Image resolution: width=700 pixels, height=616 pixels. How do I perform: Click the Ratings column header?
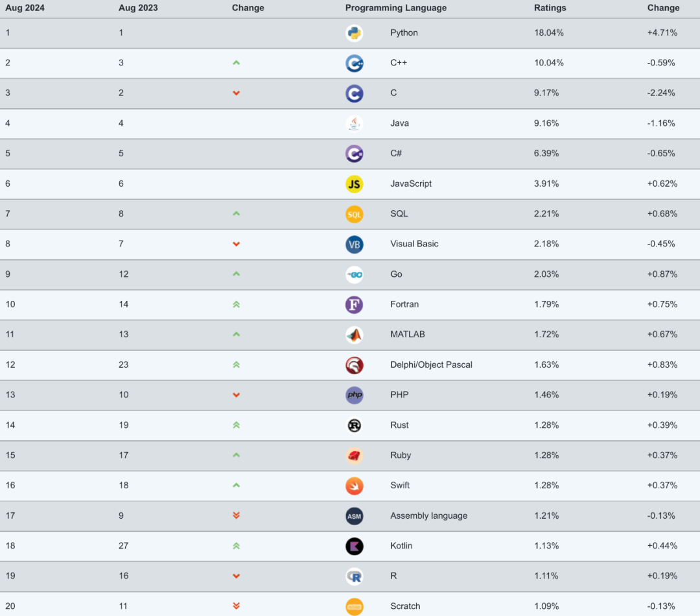point(550,8)
